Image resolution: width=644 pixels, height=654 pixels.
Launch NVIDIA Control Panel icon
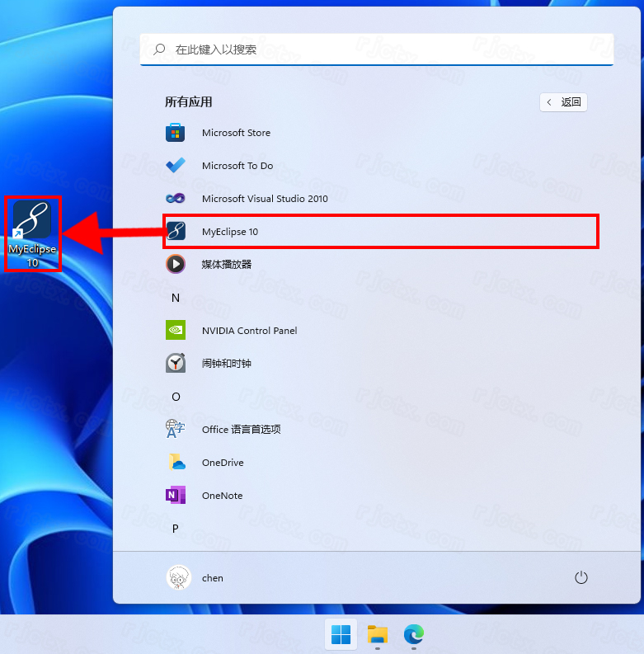(x=176, y=331)
